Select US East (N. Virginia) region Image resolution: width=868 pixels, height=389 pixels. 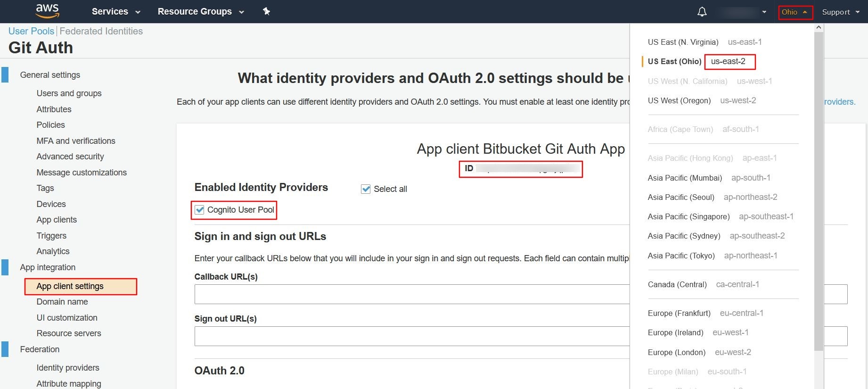(x=683, y=42)
